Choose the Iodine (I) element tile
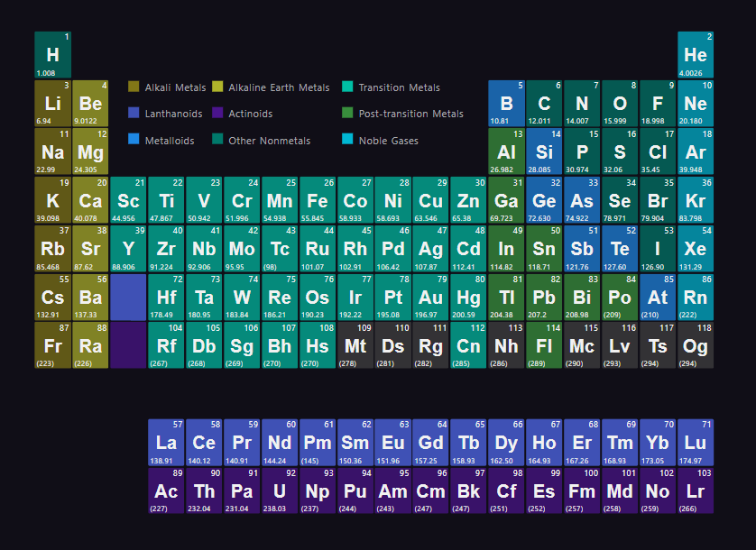 click(x=658, y=249)
